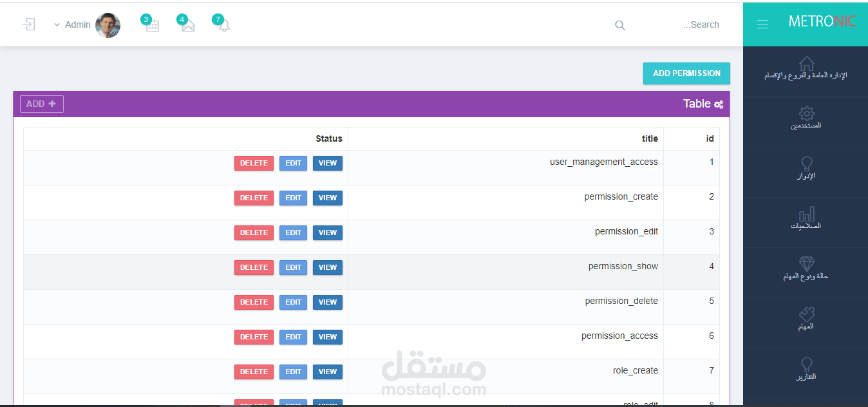Edit user_management_access row

coord(293,164)
